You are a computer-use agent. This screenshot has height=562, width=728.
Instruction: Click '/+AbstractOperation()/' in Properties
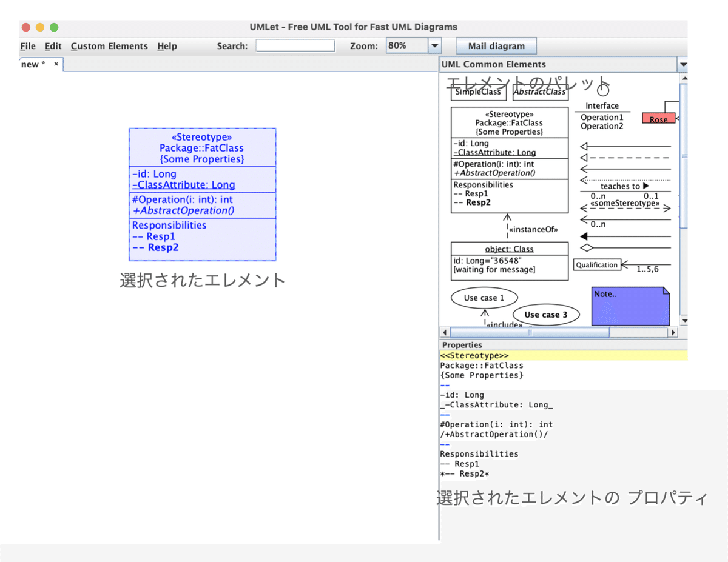pos(494,434)
